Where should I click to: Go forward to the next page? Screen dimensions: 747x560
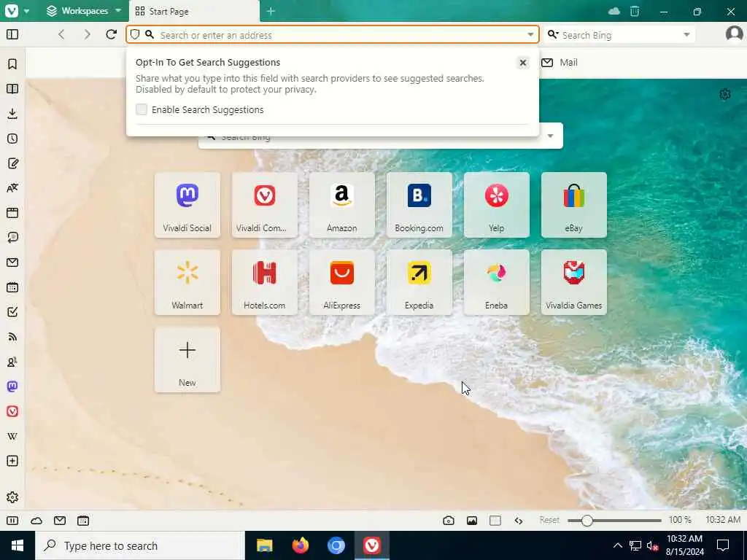tap(87, 34)
